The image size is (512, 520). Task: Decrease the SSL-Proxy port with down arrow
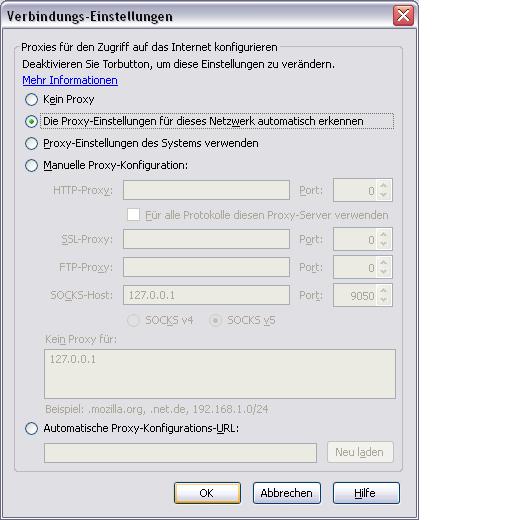click(x=384, y=244)
